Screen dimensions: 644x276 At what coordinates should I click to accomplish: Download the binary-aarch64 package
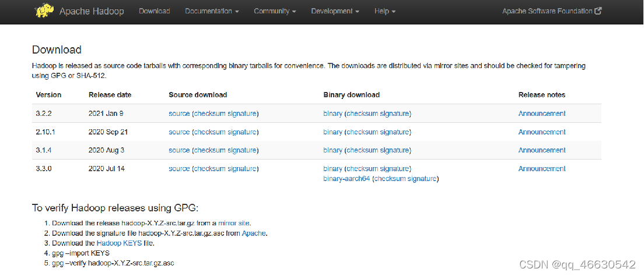click(346, 179)
